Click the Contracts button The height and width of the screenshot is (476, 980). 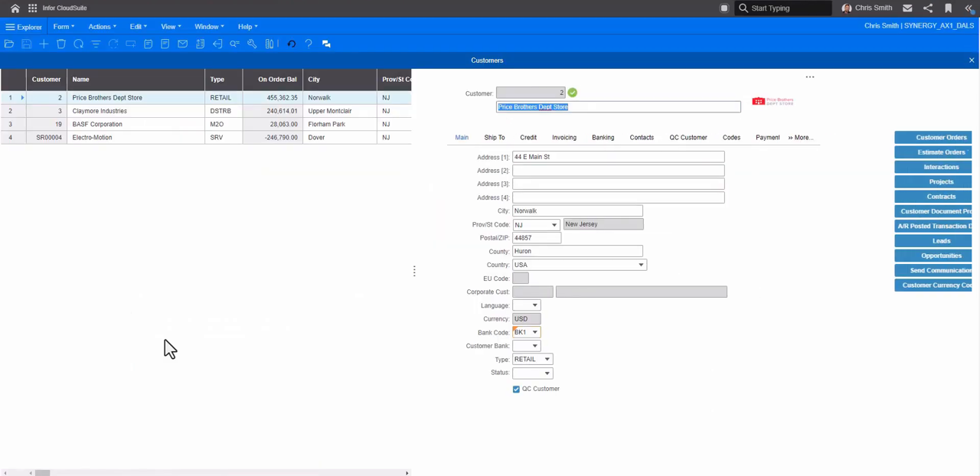[933, 197]
